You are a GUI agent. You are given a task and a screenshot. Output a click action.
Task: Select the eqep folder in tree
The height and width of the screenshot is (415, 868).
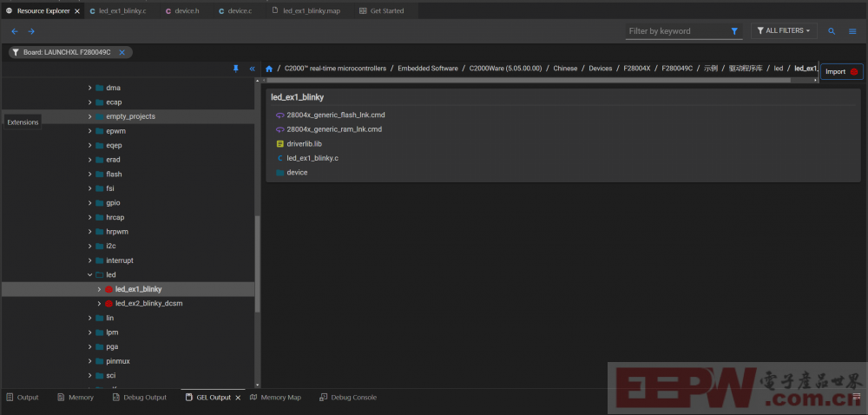tap(114, 146)
